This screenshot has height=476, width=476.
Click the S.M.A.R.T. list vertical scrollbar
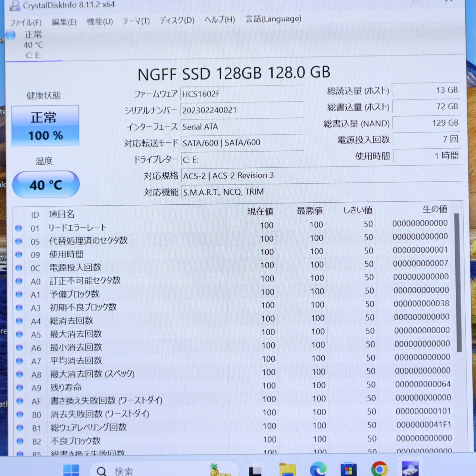tap(458, 282)
